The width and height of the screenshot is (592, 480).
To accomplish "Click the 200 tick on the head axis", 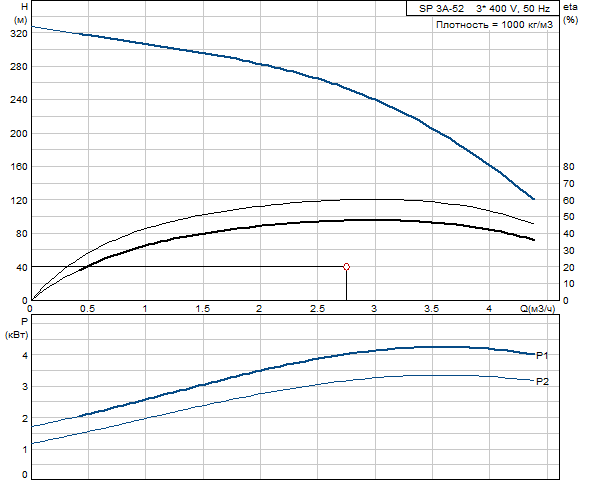I will click(19, 134).
